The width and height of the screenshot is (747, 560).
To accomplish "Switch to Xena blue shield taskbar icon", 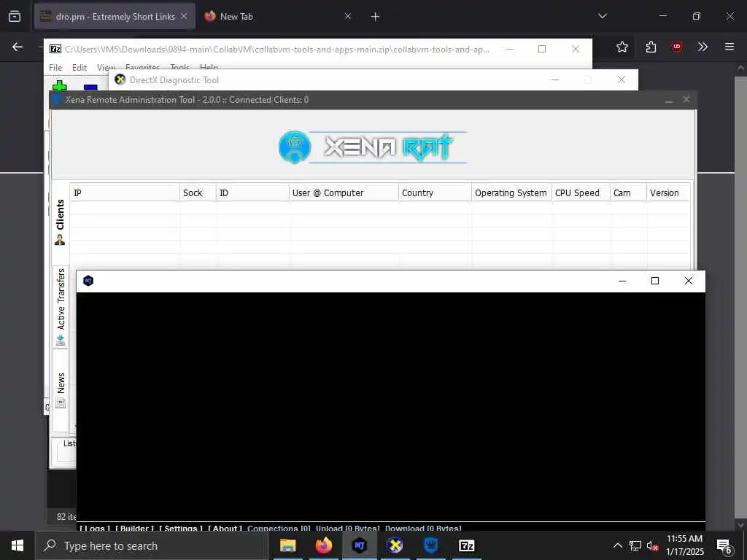I will point(430,545).
